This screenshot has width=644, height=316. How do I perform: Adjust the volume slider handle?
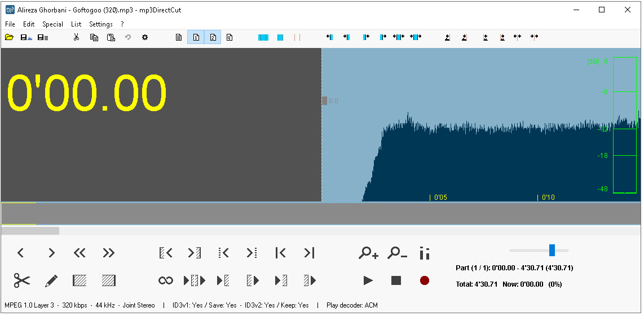(x=552, y=250)
